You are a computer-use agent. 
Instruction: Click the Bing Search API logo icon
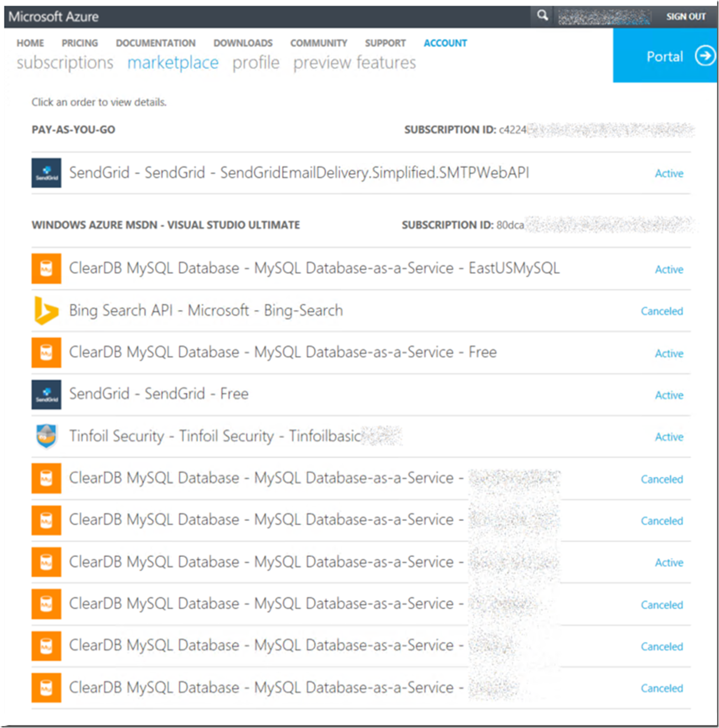coord(46,311)
